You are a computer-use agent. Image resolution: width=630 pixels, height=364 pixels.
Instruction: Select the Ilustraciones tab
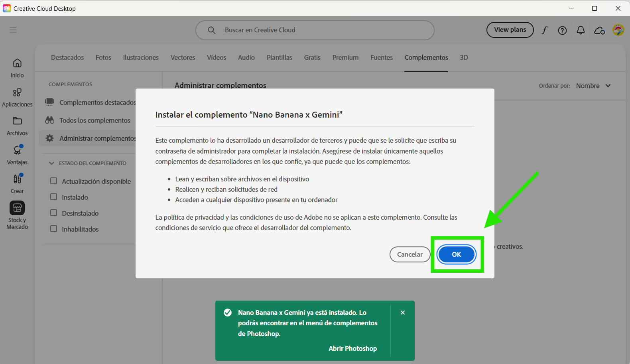pos(141,57)
